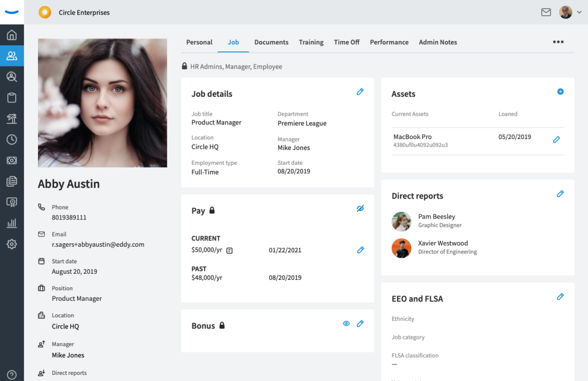Edit the Job details section
The image size is (588, 381).
[x=360, y=91]
